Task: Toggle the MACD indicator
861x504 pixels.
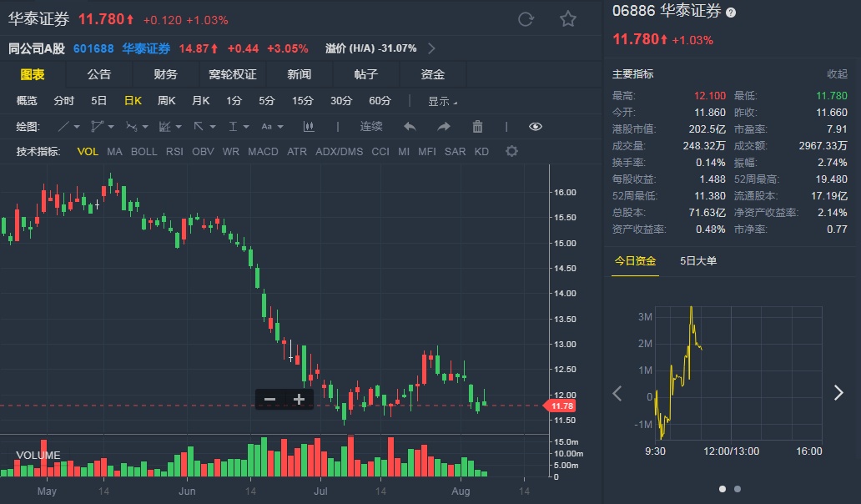Action: (x=263, y=152)
